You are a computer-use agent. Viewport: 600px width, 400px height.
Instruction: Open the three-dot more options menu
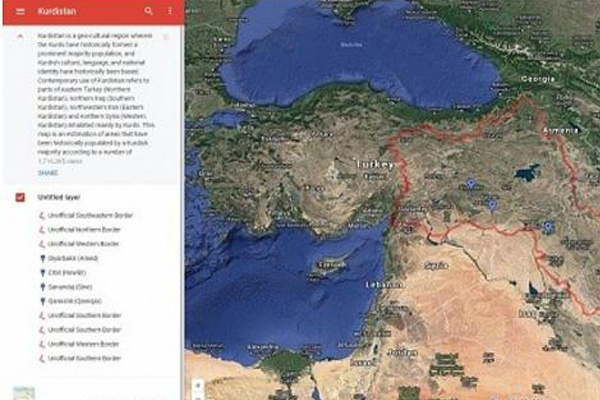tap(170, 11)
